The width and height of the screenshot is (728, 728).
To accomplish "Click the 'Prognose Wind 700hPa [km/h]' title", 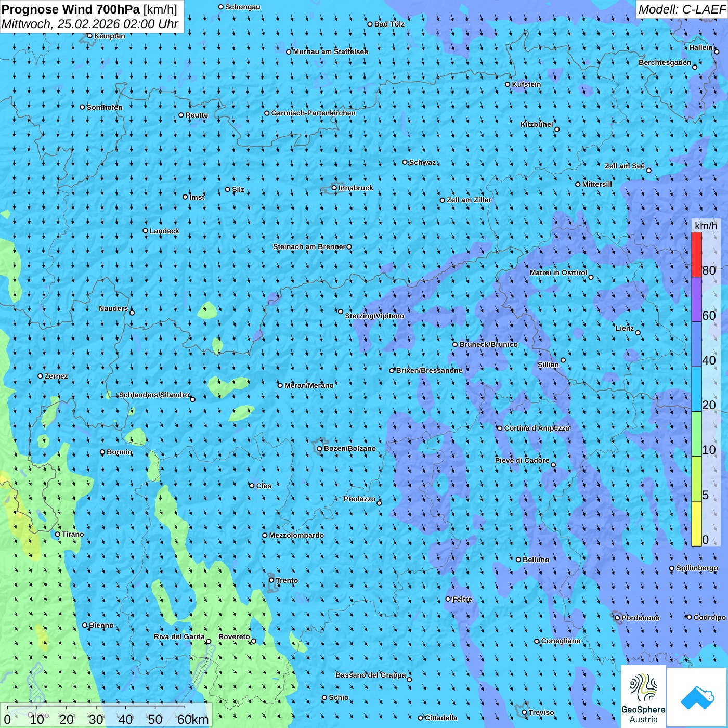I will point(89,9).
